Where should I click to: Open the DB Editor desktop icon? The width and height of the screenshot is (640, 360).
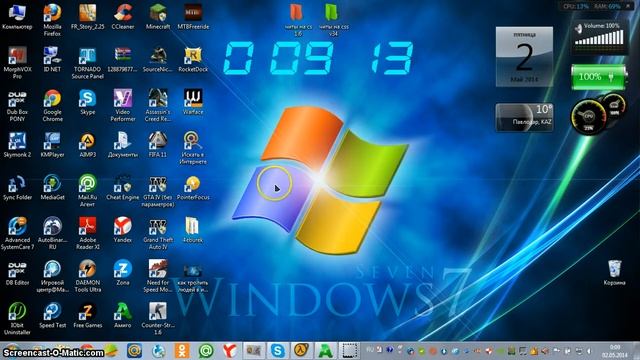[17, 271]
